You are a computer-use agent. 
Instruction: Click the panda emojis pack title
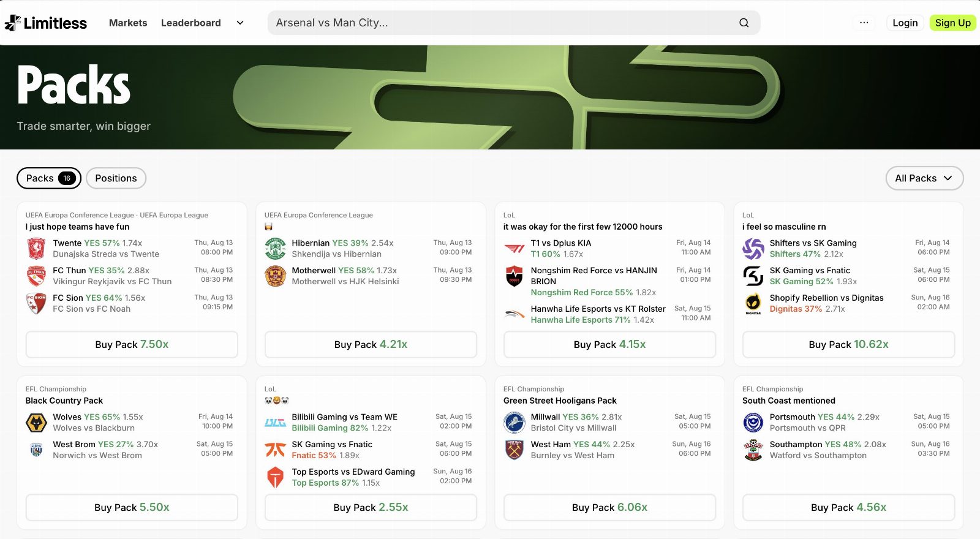click(276, 401)
